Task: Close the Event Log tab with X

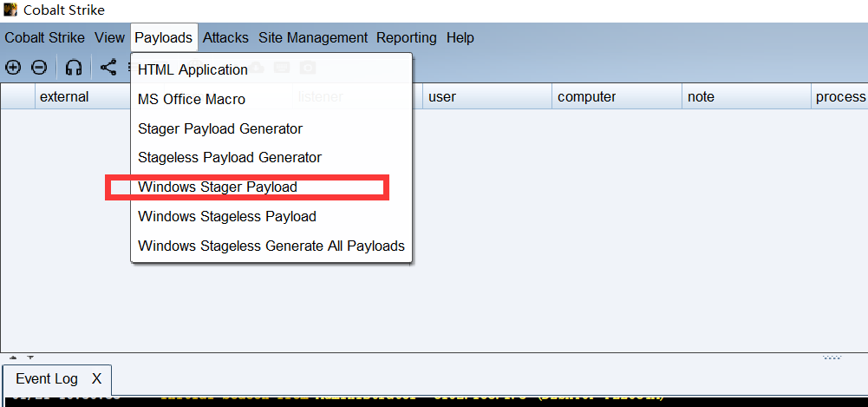Action: [97, 378]
